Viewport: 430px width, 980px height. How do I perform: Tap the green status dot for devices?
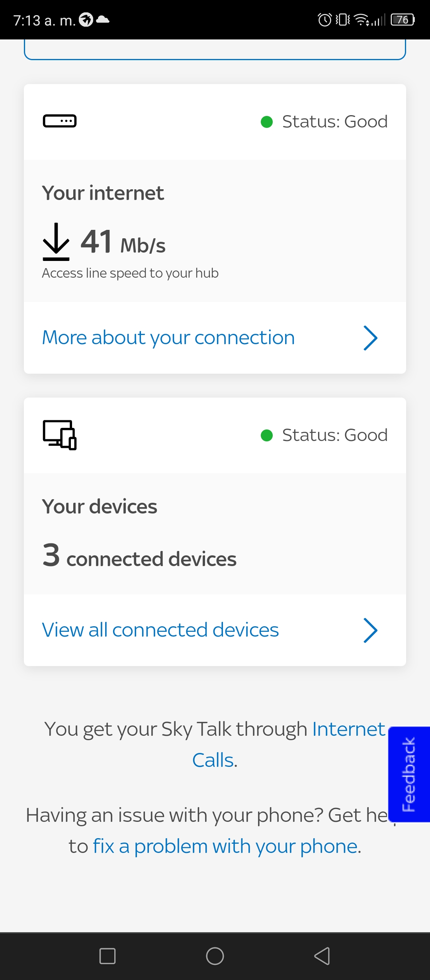tap(267, 435)
